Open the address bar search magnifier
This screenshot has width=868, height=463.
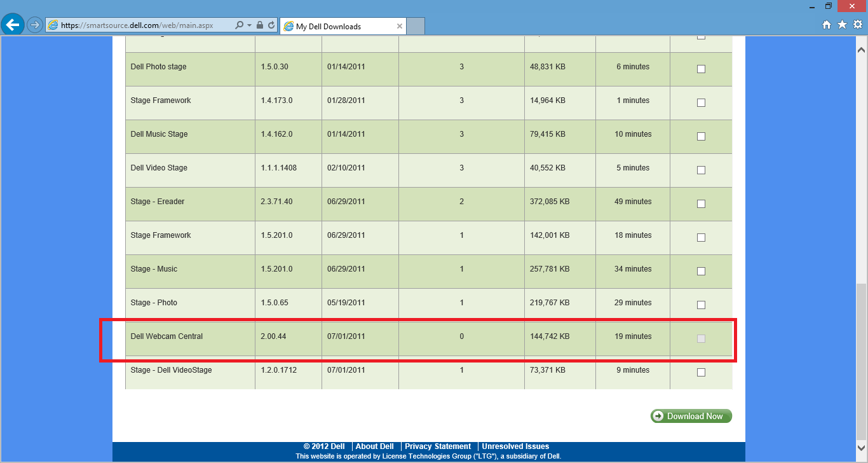(239, 25)
